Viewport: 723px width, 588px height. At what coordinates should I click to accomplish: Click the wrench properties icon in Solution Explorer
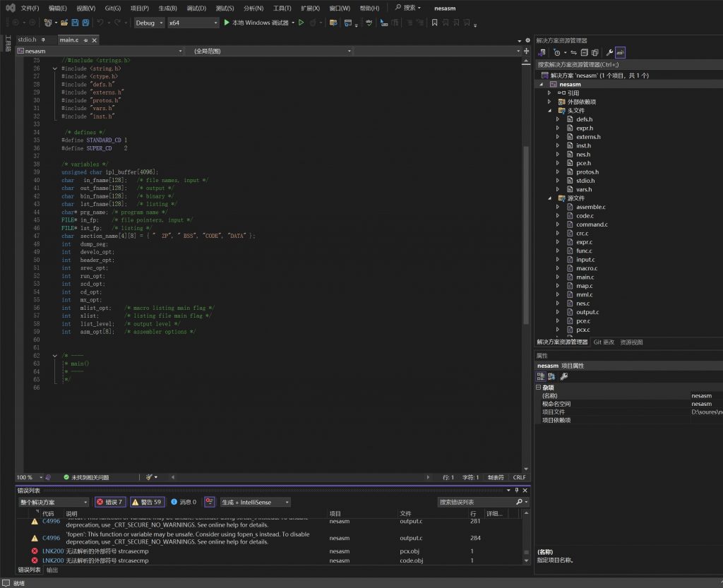point(609,52)
